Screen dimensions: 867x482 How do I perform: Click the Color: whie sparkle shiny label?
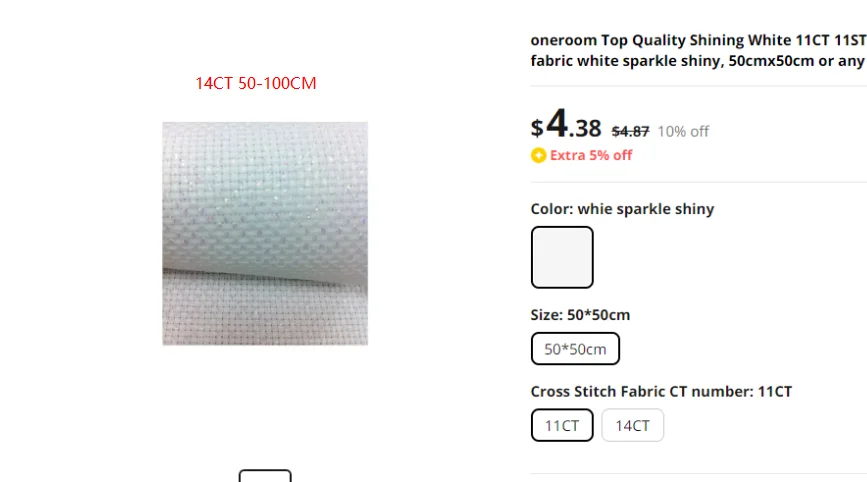(x=622, y=209)
